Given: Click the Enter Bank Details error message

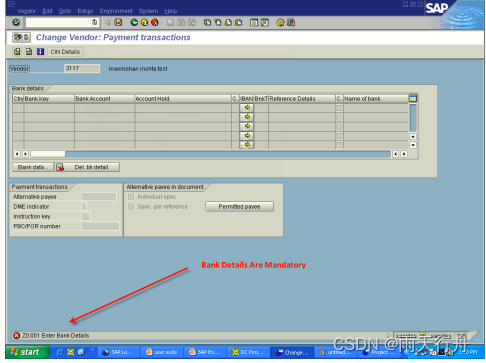Looking at the screenshot, I should [x=55, y=335].
